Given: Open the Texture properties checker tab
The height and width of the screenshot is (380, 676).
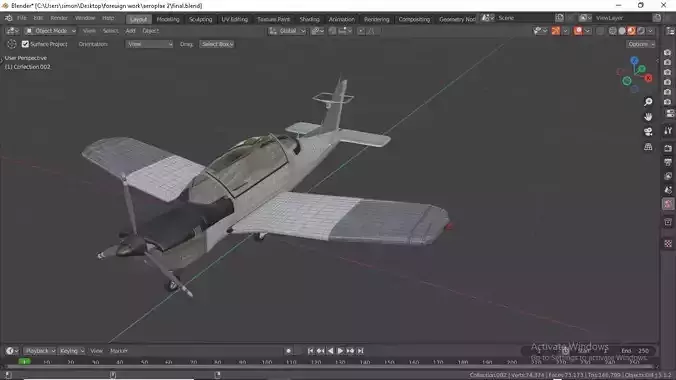Looking at the screenshot, I should (x=668, y=244).
